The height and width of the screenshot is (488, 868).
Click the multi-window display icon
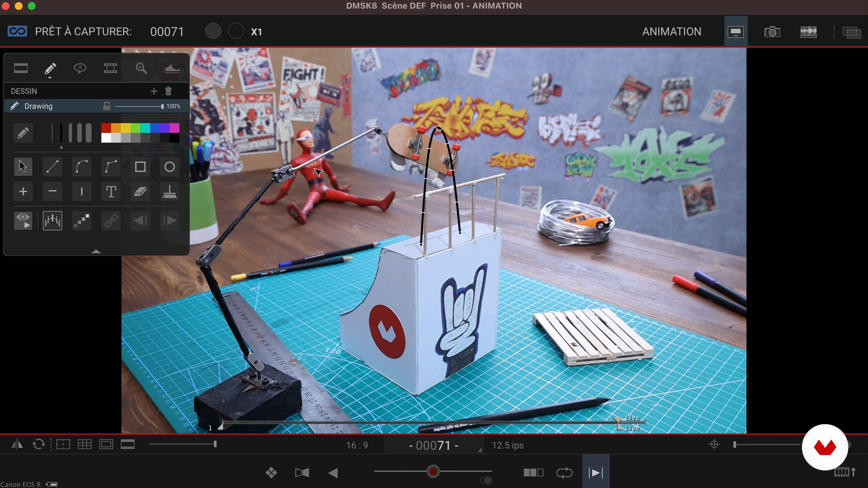pos(851,32)
